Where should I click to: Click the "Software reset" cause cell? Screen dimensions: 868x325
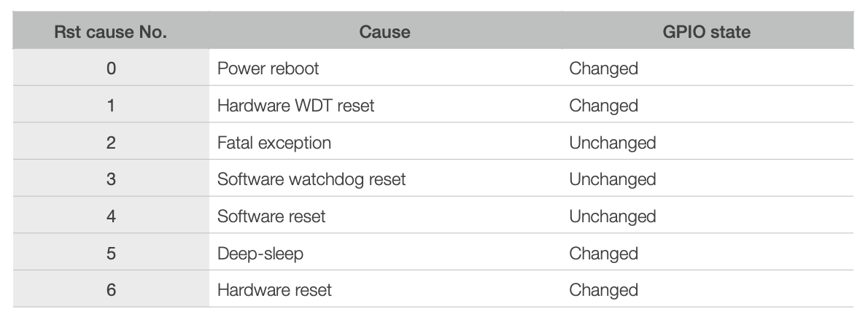coord(271,216)
